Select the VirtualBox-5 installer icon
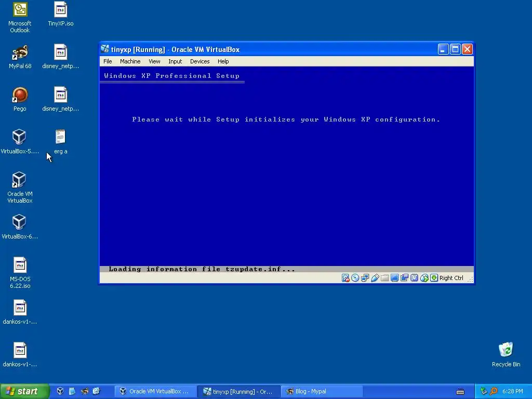 pyautogui.click(x=20, y=142)
